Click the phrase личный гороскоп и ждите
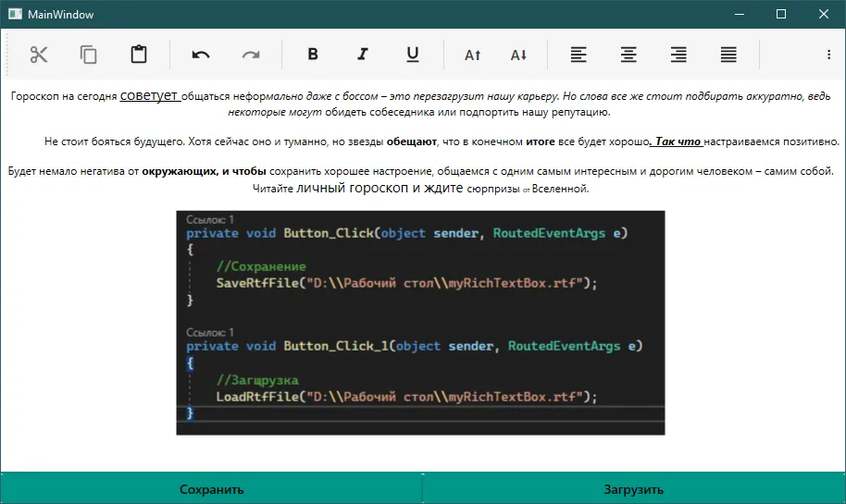This screenshot has width=846, height=504. pos(379,188)
